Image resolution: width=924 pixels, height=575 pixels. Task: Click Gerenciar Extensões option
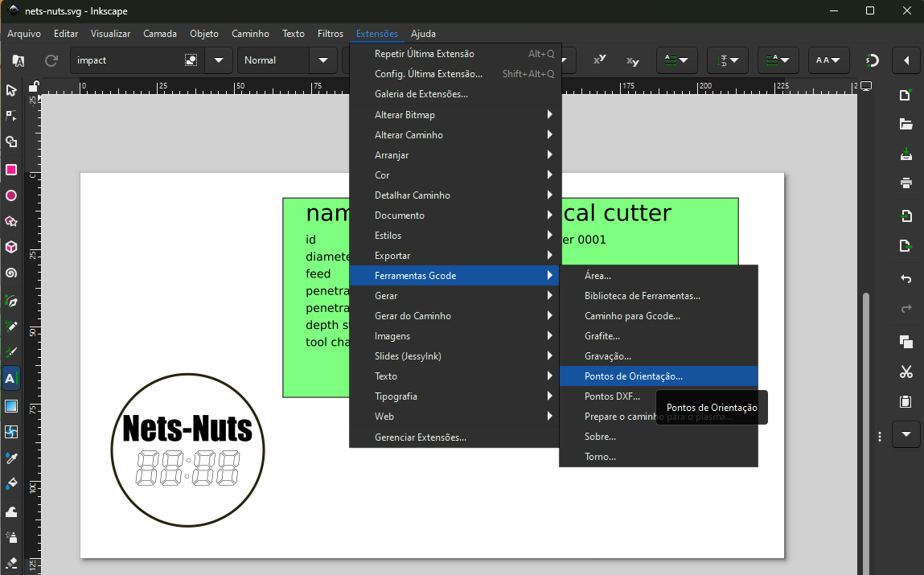(421, 437)
